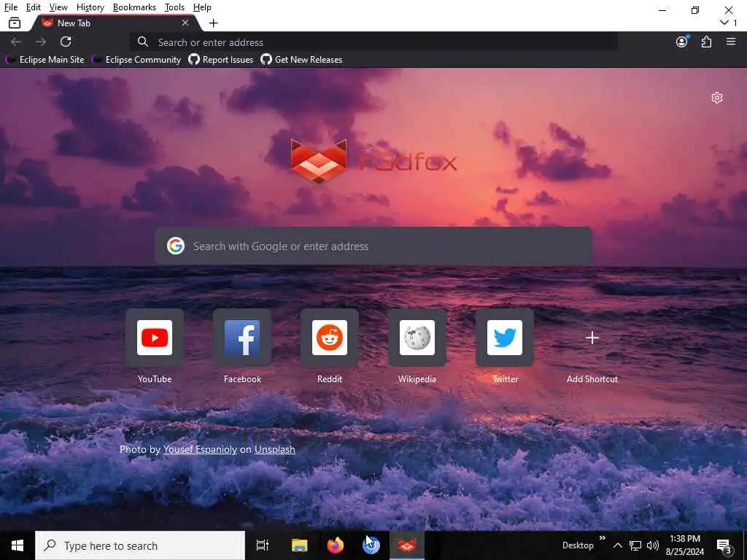Focus the Search with Google box
Image resolution: width=747 pixels, height=560 pixels.
[x=373, y=246]
